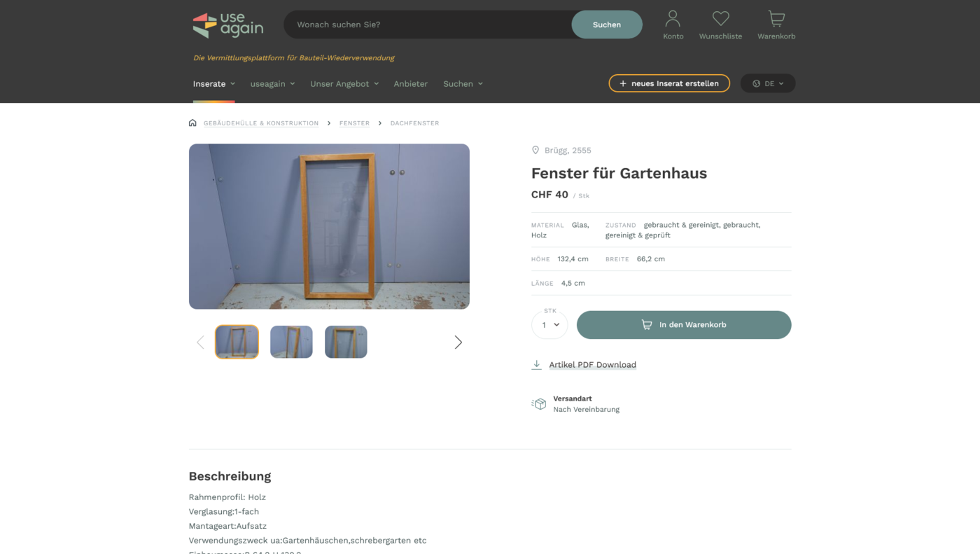Click the download icon beside Artikel PDF

536,364
